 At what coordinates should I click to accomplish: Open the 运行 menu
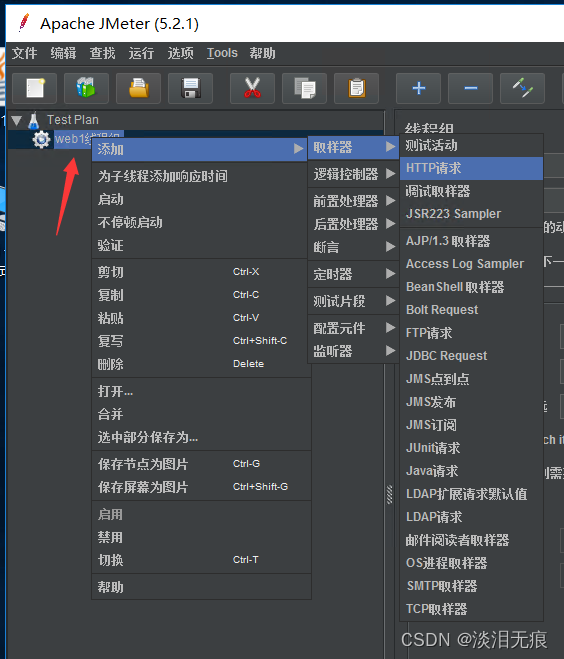tap(141, 53)
